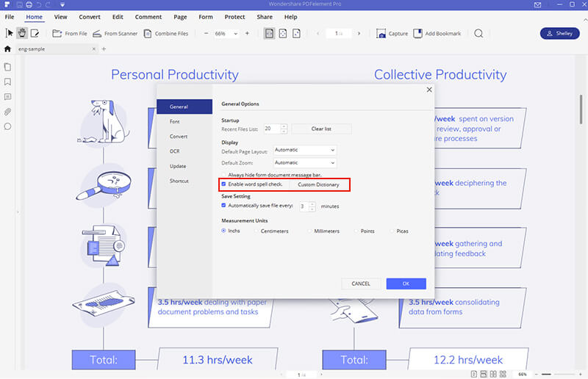
Task: Open the Search circle side panel
Action: [7, 126]
